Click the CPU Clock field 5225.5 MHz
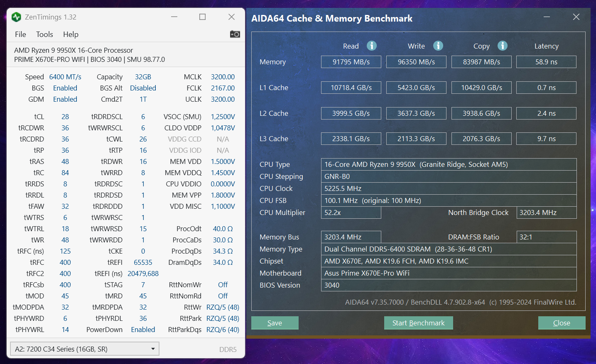596x364 pixels. pyautogui.click(x=449, y=188)
